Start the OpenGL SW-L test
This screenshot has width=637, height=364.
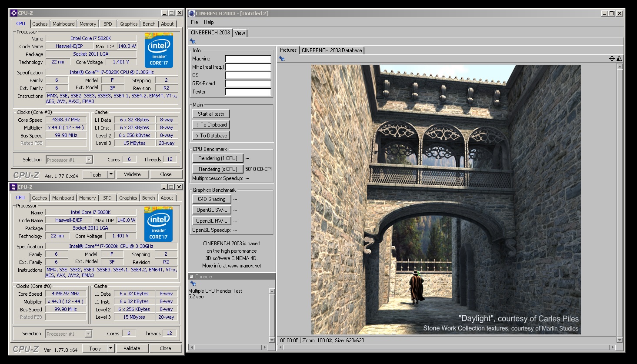212,210
